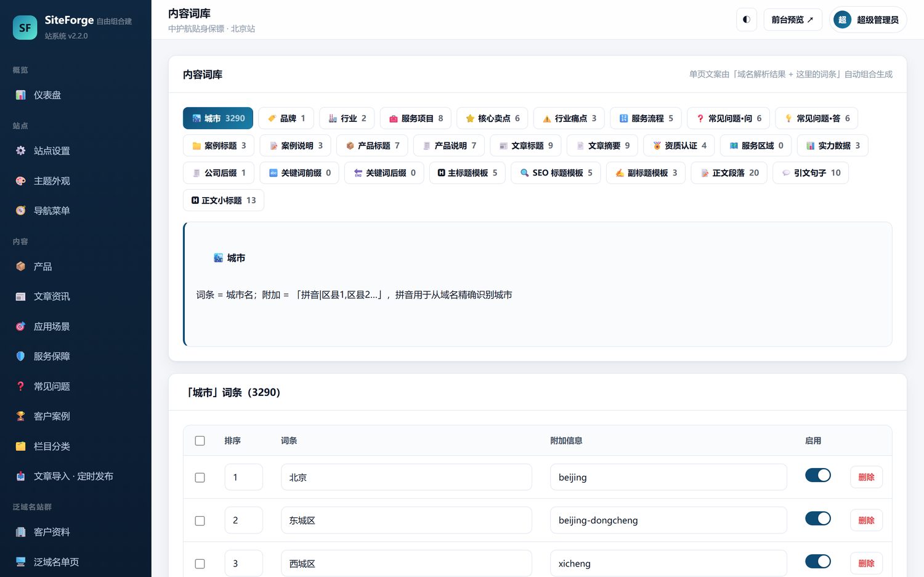The image size is (924, 577).
Task: Click the 常见问题 question mark icon in sidebar
Action: [20, 386]
